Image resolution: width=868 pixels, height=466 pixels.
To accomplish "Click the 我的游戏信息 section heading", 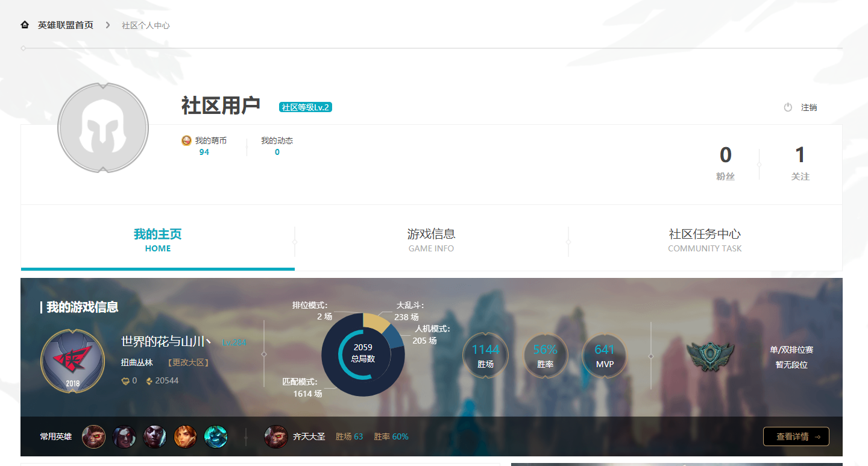I will (x=82, y=307).
